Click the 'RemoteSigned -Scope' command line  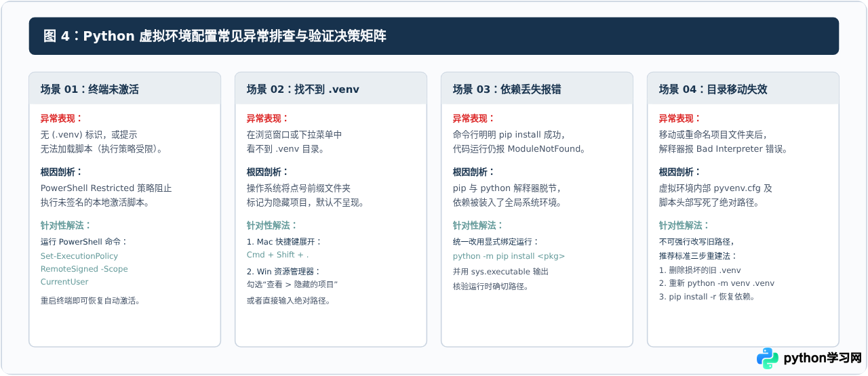pos(84,269)
